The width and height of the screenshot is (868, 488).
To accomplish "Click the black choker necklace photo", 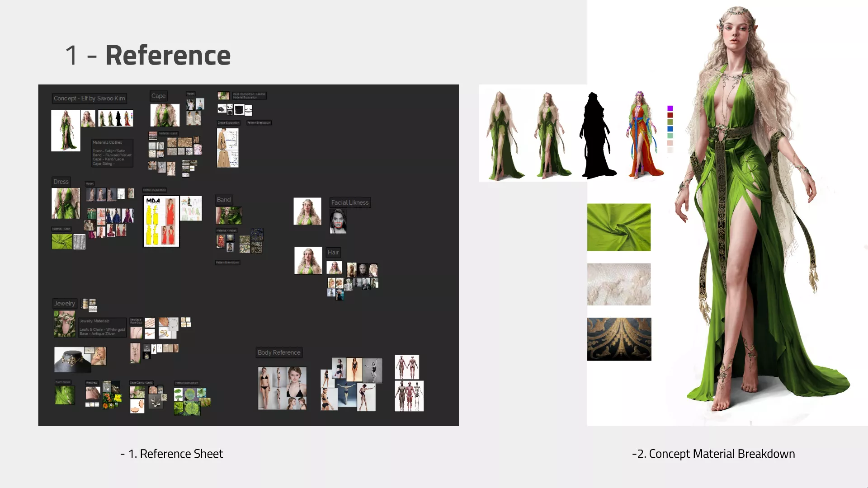I will pyautogui.click(x=72, y=360).
